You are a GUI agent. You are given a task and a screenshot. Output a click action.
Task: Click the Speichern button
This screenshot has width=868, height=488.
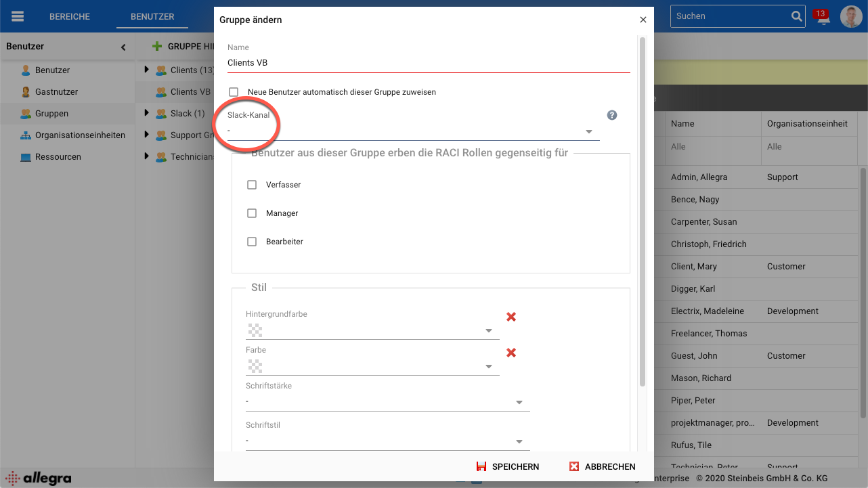(x=508, y=466)
